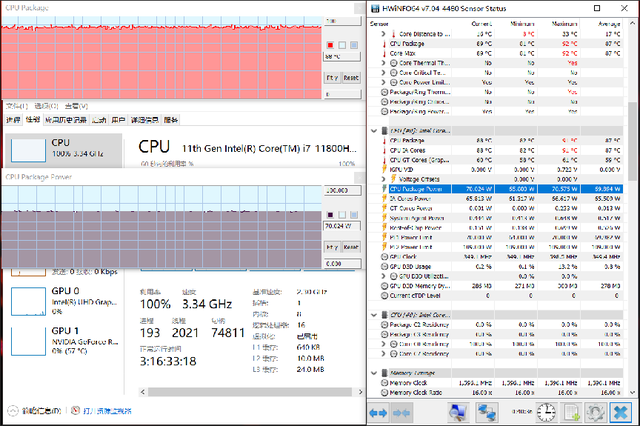Toggle the red color box in CPU Package graph
Viewport: 640px width, 426px height.
coord(331,45)
